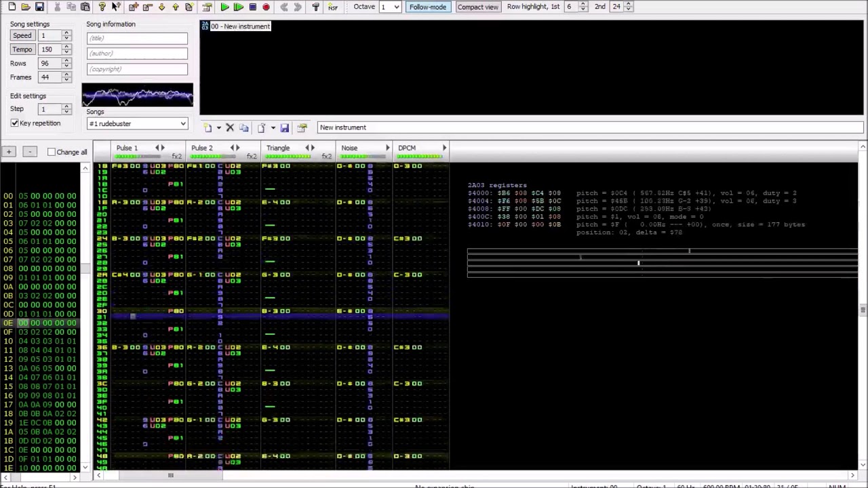Open a module file

tap(26, 7)
